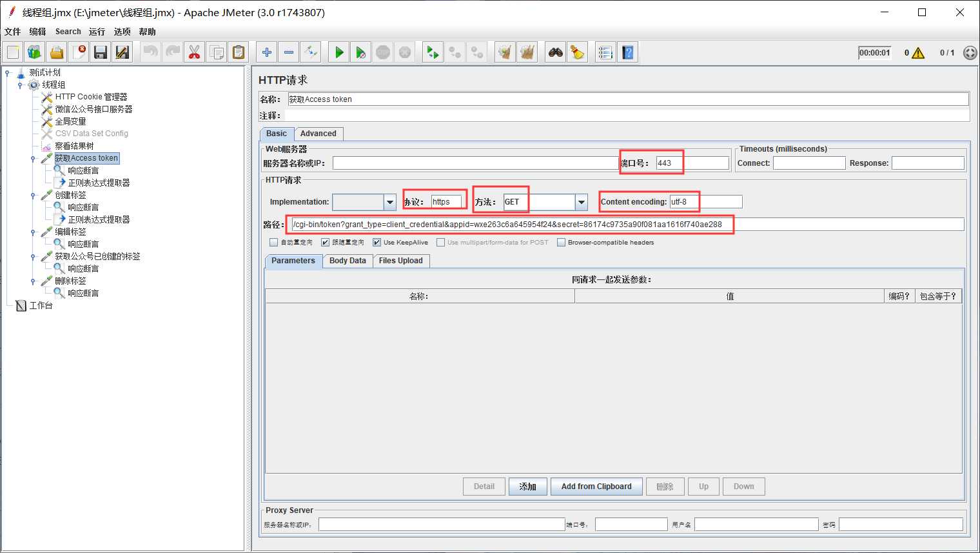Click the broom Reset Search icon
The width and height of the screenshot is (980, 553).
(577, 53)
